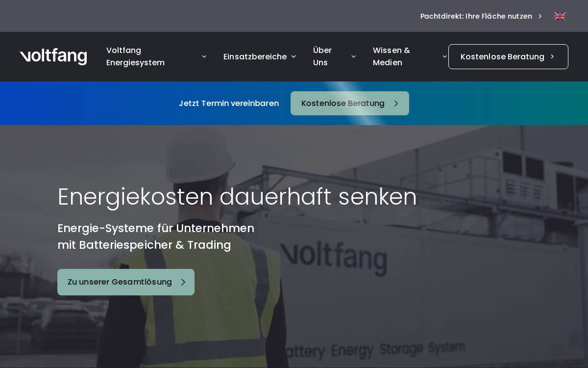
Task: Expand chevron beside Über Uns
Action: tap(353, 57)
